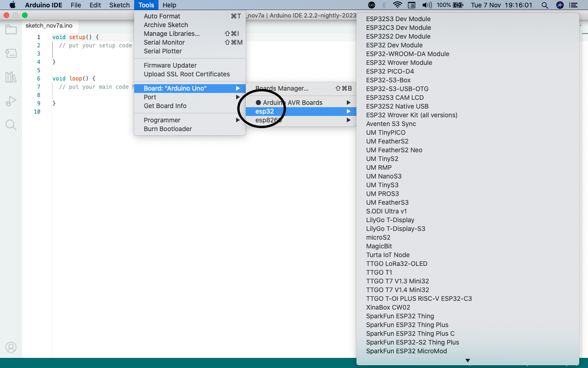Open Spotlight search in the menu bar
Viewport: 588px width, 368px height.
pyautogui.click(x=545, y=5)
